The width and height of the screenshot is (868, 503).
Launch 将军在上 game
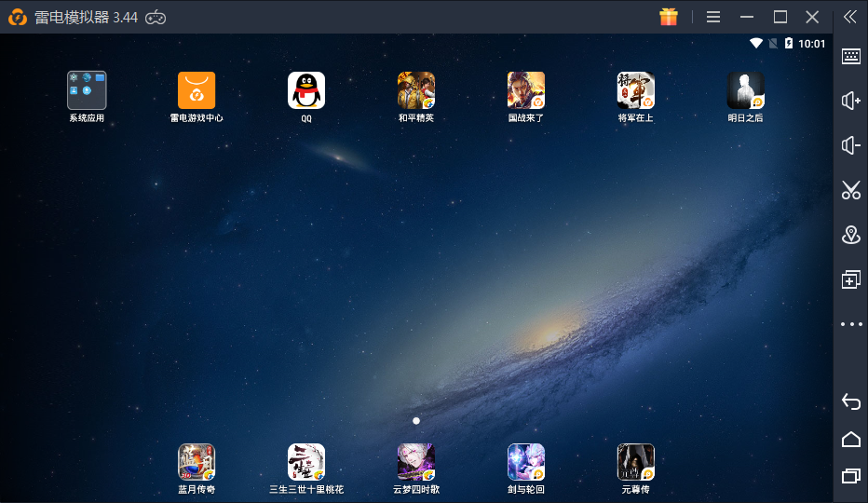tap(636, 90)
